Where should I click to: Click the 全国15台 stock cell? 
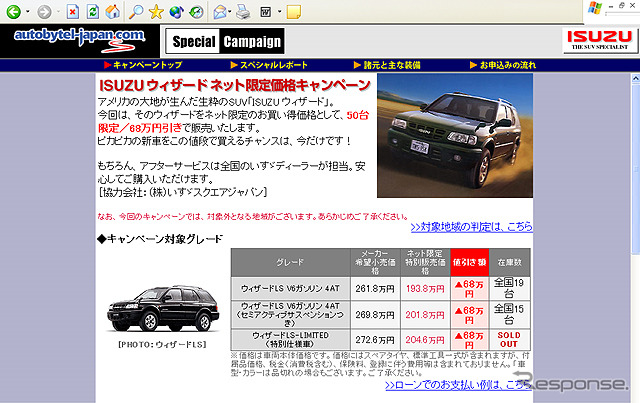[x=510, y=315]
